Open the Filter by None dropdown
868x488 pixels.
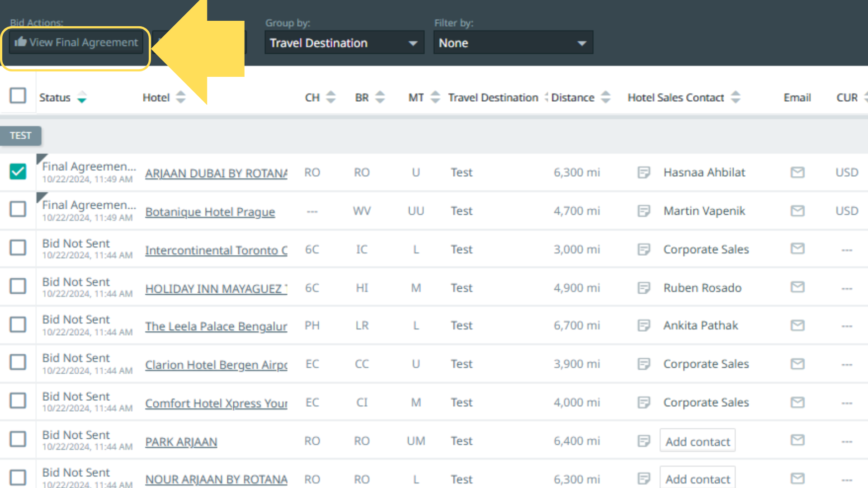coord(513,43)
